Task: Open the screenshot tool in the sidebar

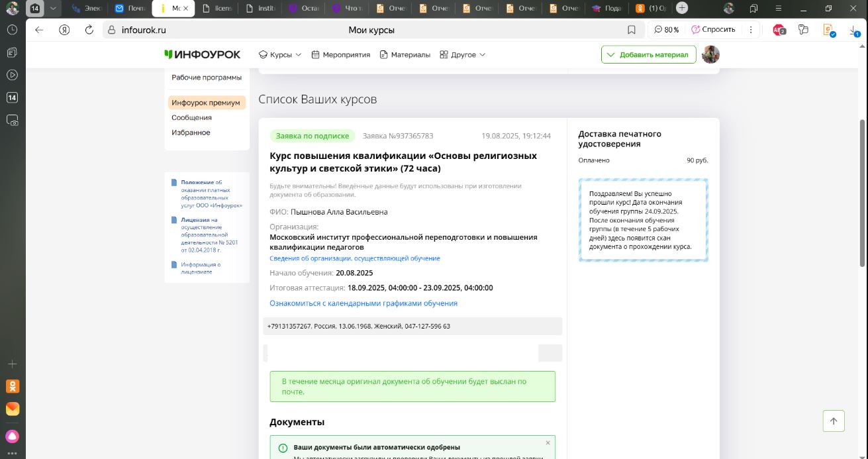Action: click(12, 121)
